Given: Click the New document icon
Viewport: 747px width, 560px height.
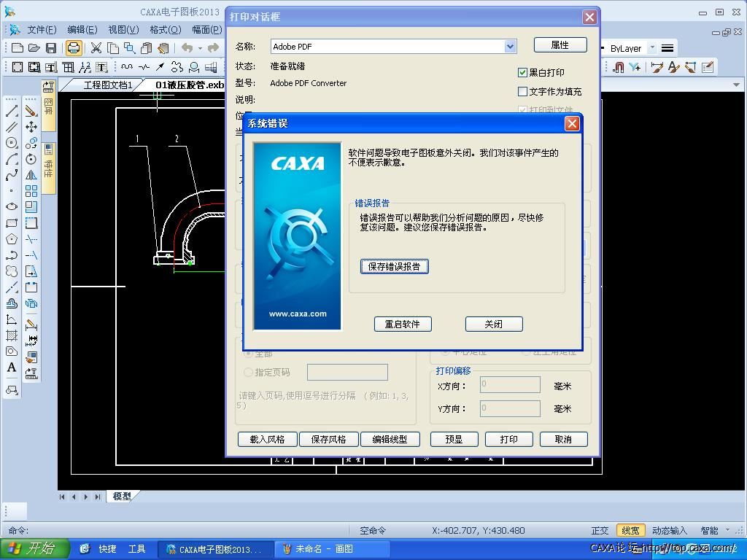Looking at the screenshot, I should [18, 47].
